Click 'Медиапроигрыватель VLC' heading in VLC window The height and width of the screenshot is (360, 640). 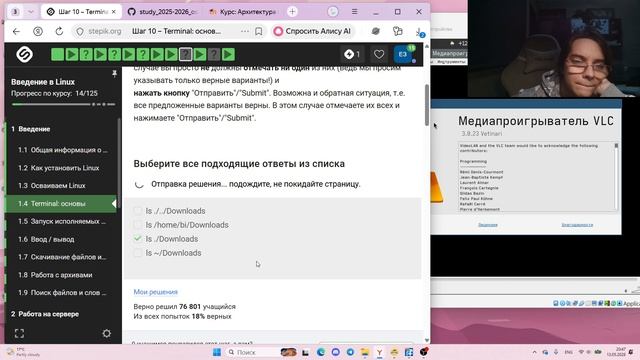(x=536, y=121)
